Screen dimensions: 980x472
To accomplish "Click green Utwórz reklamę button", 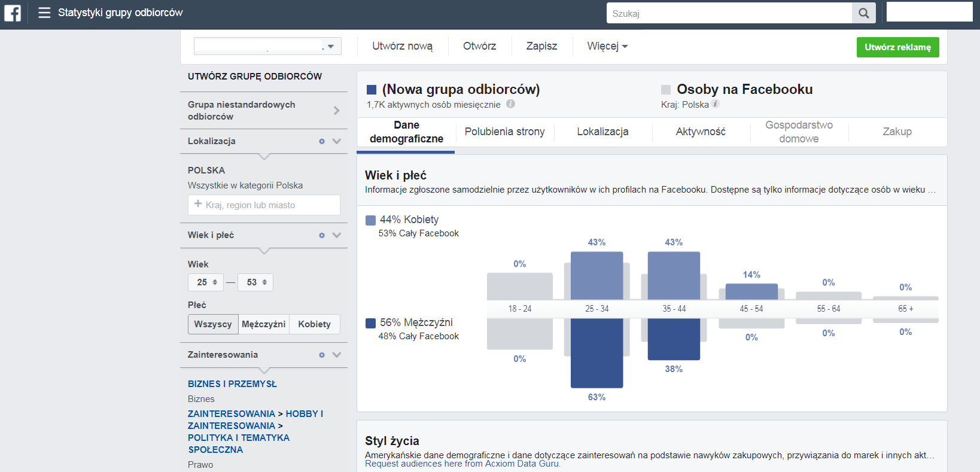I will 897,47.
